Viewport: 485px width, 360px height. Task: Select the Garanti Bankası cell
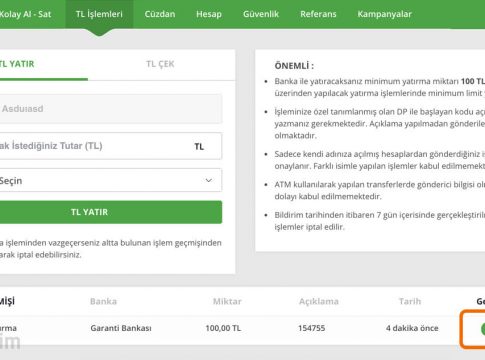[x=121, y=328]
